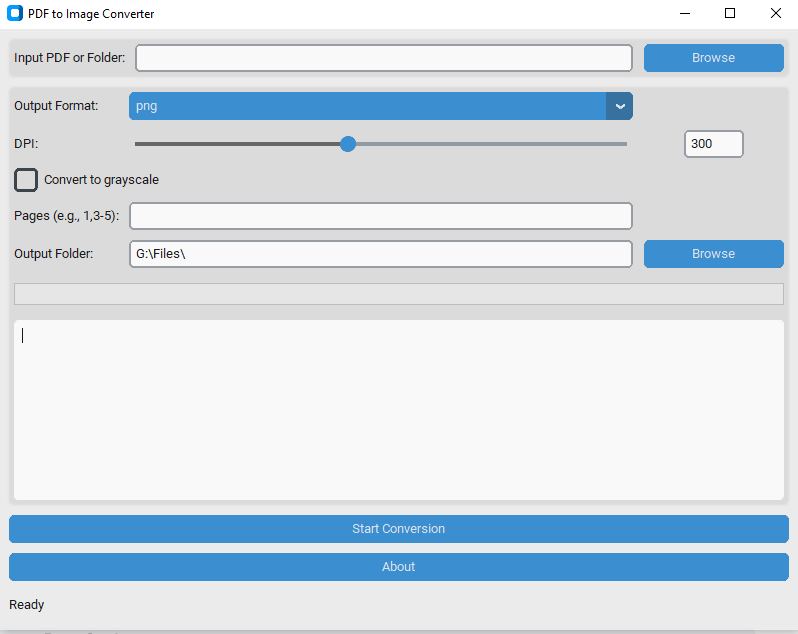Click the conversion progress bar
The height and width of the screenshot is (634, 798).
click(x=398, y=294)
